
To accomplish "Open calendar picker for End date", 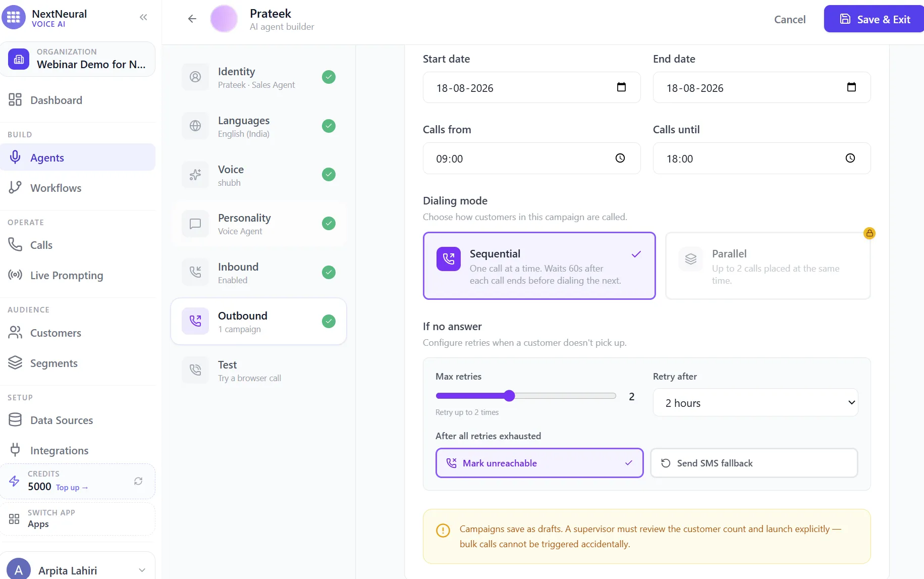I will pyautogui.click(x=851, y=87).
